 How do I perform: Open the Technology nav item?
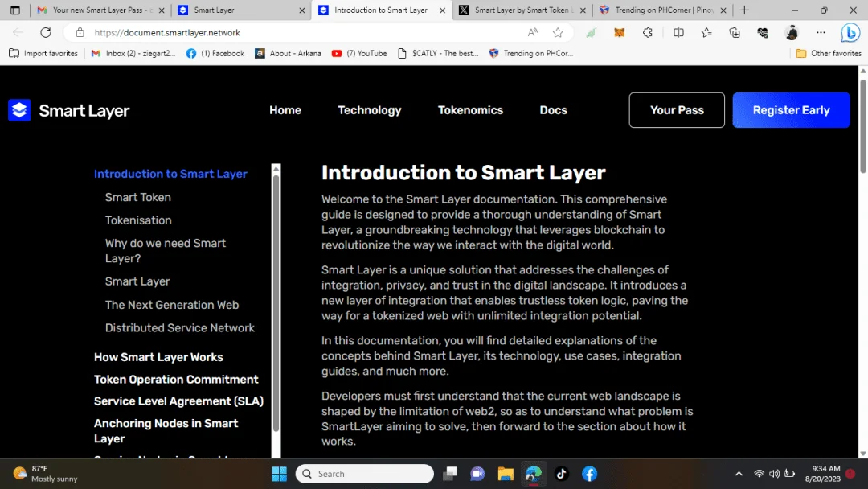(369, 110)
